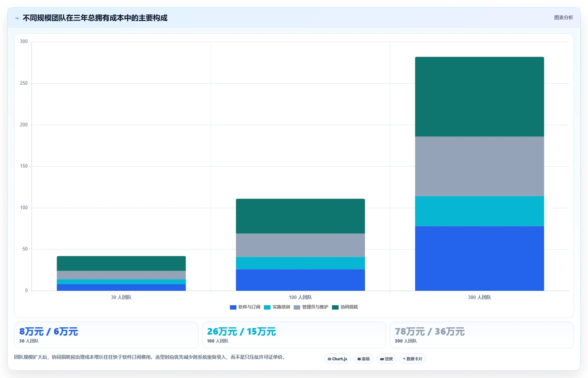Select the 78万元 / 36万元 data card
This screenshot has width=588, height=378.
click(482, 335)
